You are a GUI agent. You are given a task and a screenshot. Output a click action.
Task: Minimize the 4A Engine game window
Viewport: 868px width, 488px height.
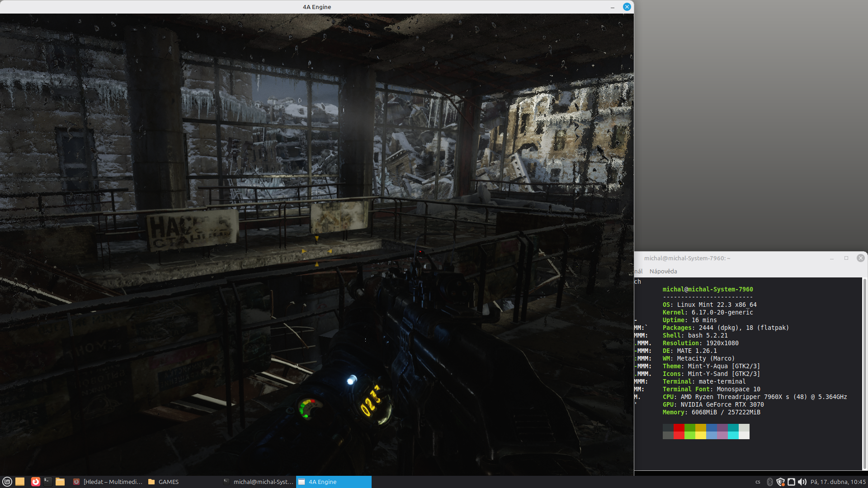[613, 7]
